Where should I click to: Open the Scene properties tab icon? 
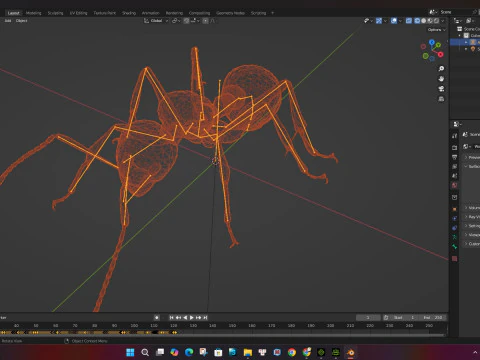point(454,175)
